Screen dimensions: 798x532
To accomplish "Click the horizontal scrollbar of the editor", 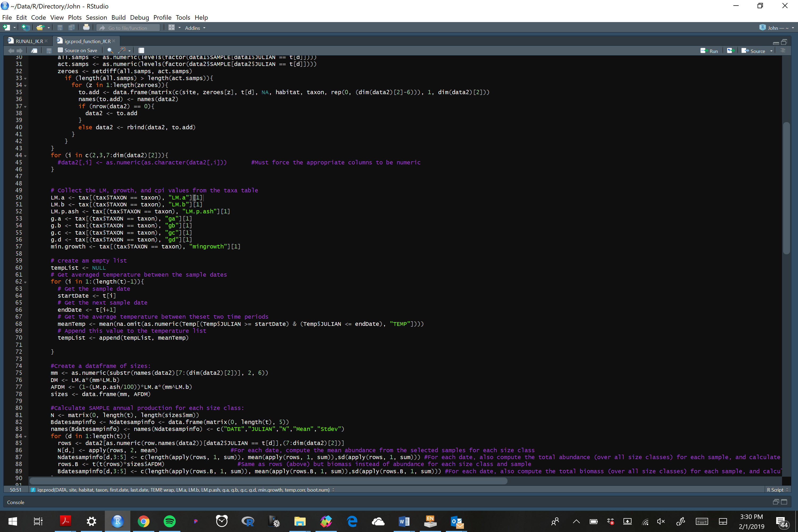I will (268, 481).
